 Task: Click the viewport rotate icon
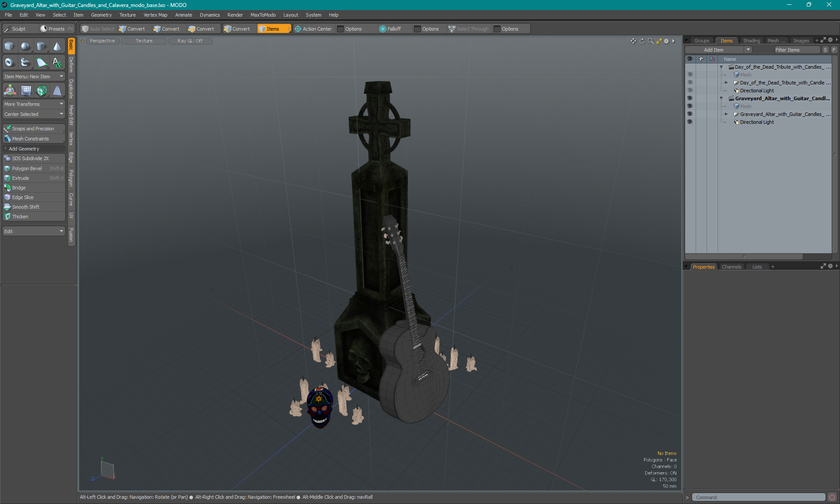(642, 41)
